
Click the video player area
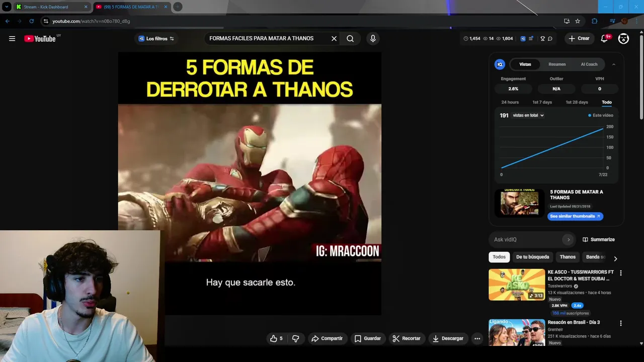coord(250,184)
